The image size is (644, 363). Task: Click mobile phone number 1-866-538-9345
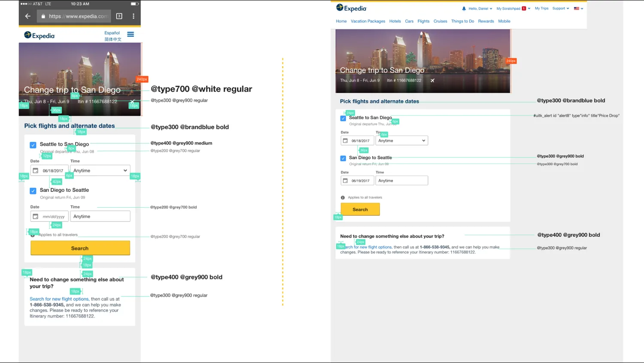click(47, 305)
